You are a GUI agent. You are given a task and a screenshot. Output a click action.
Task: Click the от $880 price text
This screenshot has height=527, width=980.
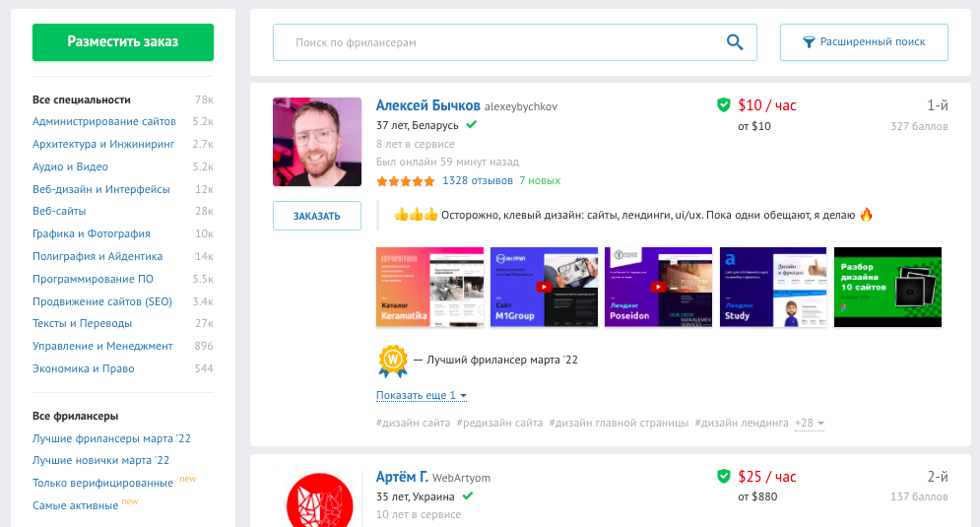click(x=757, y=497)
